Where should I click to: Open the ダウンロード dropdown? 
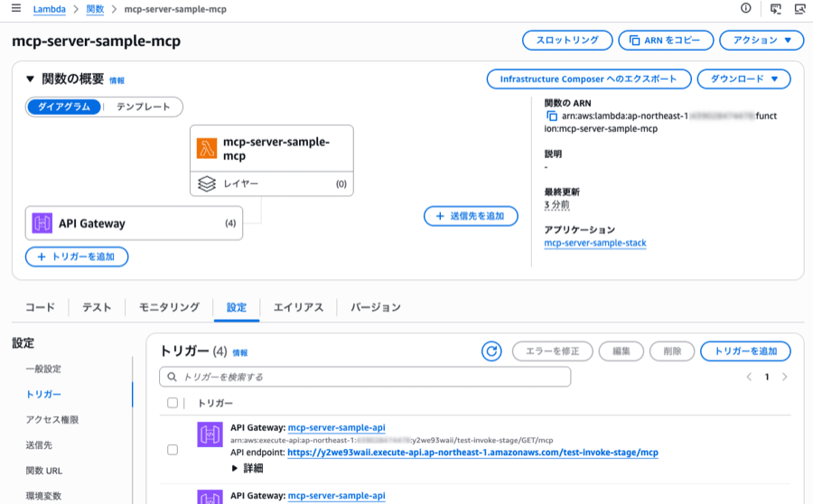point(744,79)
